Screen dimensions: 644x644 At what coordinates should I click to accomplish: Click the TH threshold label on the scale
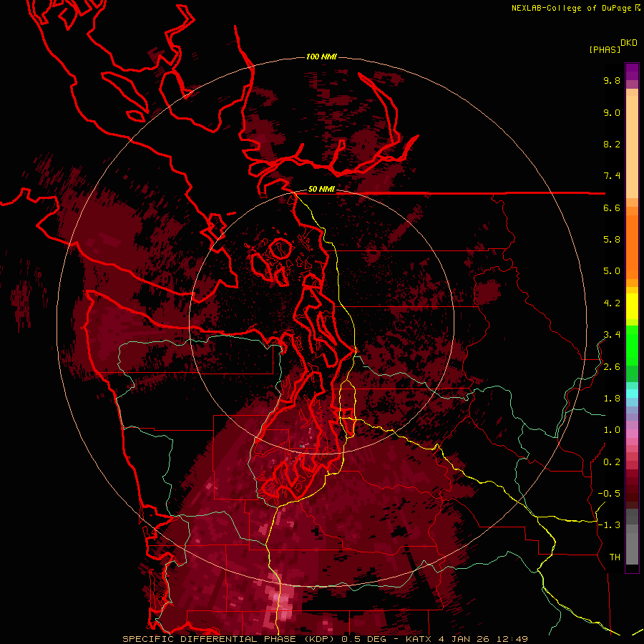pos(615,557)
